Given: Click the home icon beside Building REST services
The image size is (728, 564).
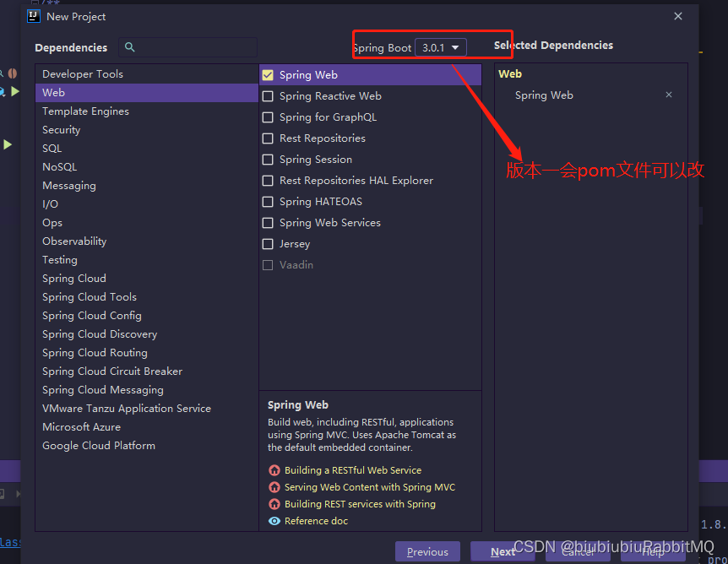Looking at the screenshot, I should coord(274,504).
